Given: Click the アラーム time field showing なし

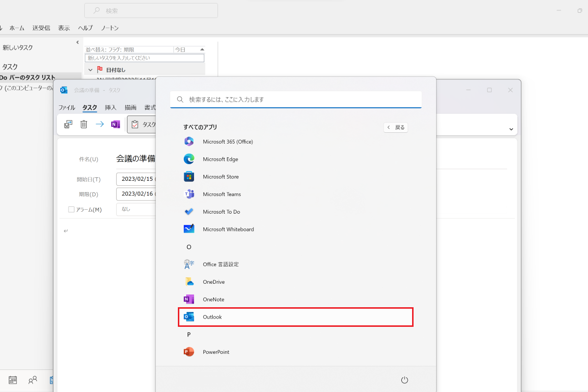Looking at the screenshot, I should [136, 209].
